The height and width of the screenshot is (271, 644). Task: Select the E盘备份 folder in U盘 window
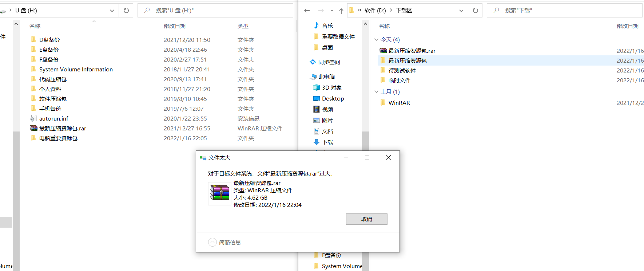point(49,50)
